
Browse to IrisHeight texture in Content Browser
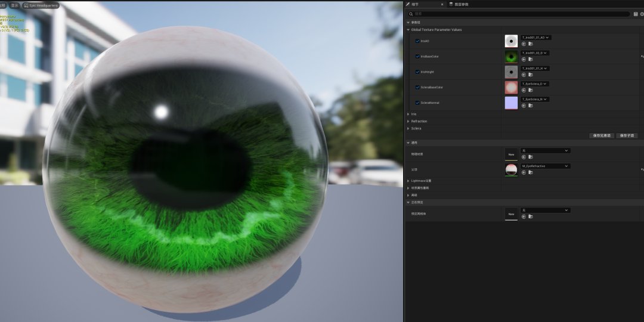coord(530,75)
